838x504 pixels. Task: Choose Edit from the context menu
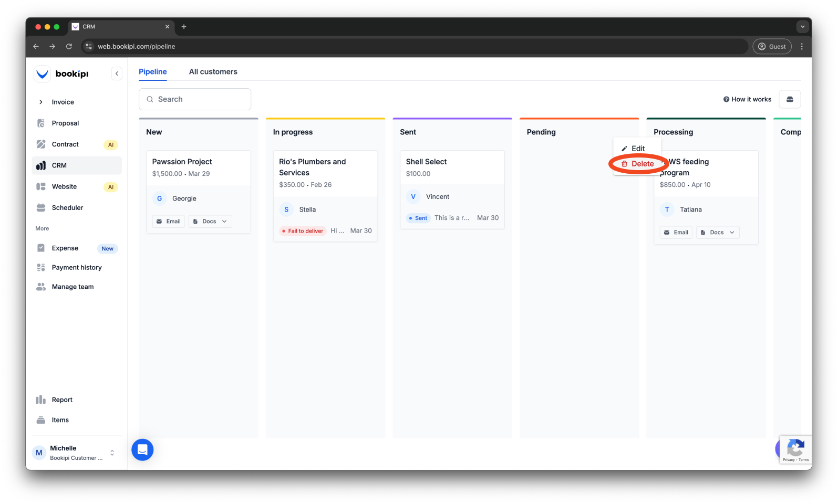click(637, 149)
